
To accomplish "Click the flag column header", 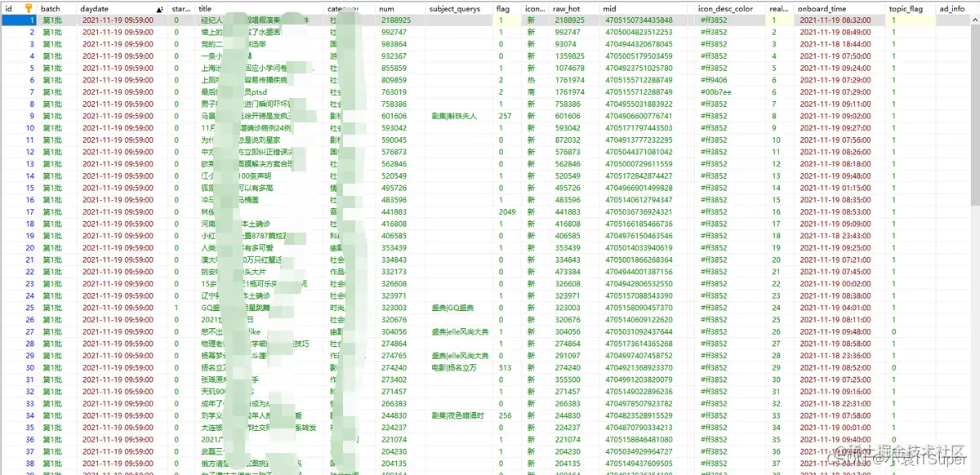I will 508,8.
